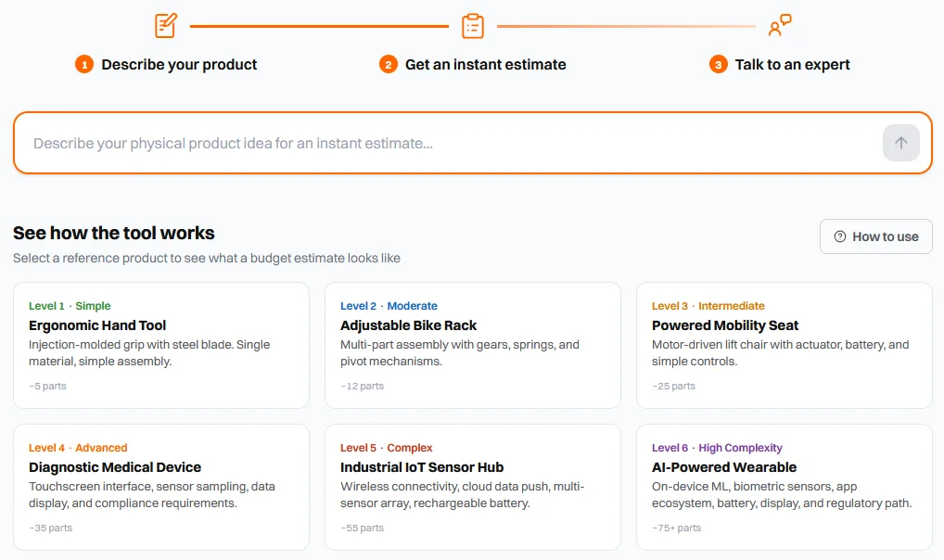The height and width of the screenshot is (560, 944).
Task: Click the 'Level 6 · High Complexity' label
Action: point(717,448)
